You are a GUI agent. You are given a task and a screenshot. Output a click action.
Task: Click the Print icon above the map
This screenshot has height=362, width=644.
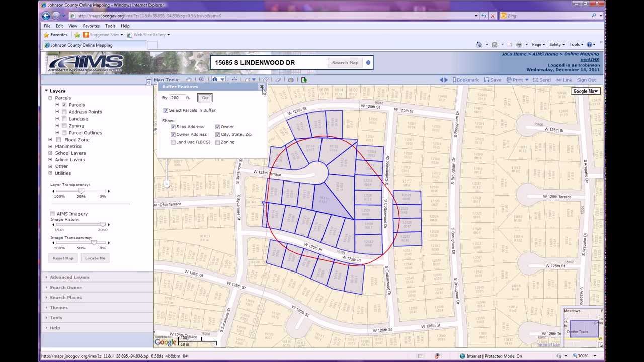(509, 80)
